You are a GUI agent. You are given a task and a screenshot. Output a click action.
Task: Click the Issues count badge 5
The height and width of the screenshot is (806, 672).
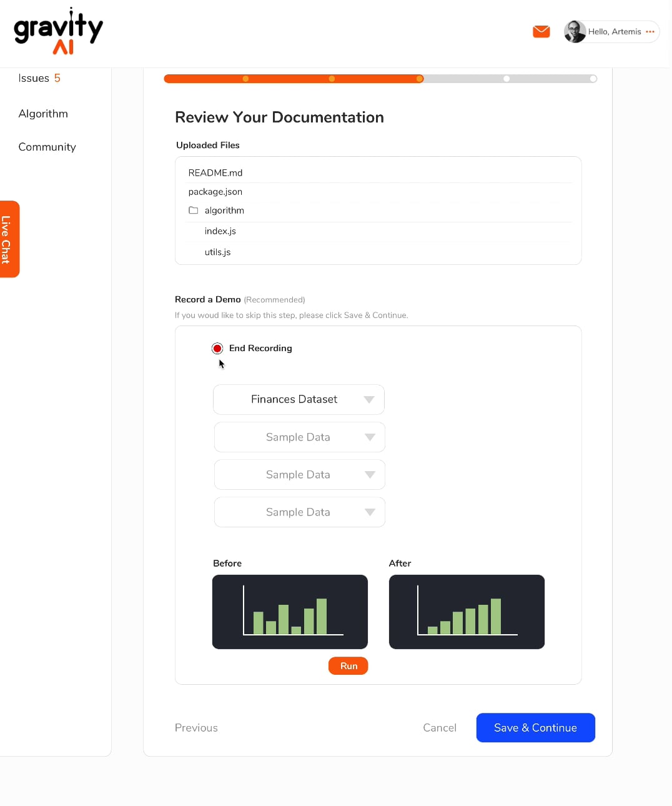click(57, 78)
